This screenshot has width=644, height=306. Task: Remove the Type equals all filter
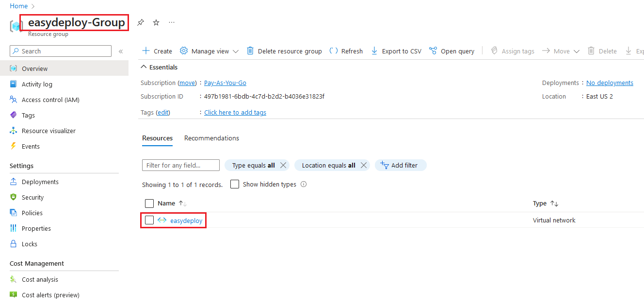[283, 165]
